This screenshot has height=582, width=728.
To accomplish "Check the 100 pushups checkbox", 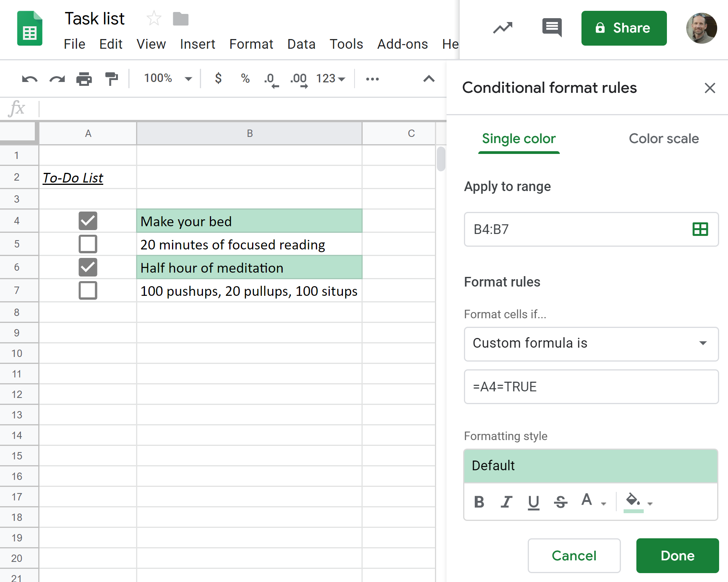I will (x=88, y=290).
